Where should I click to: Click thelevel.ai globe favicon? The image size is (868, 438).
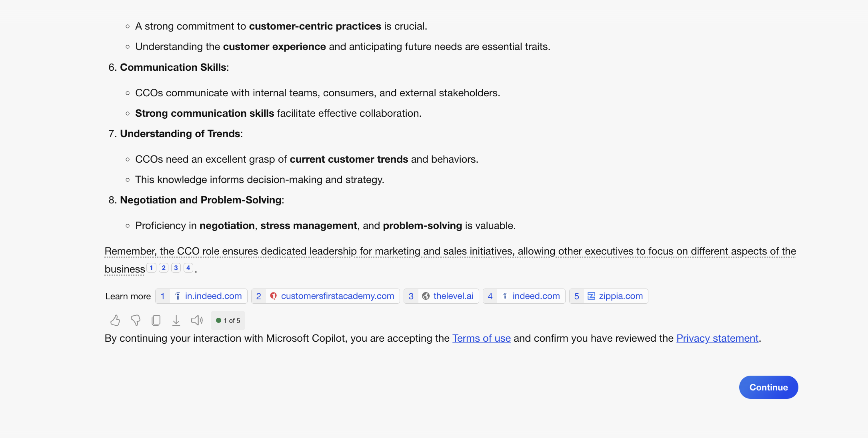click(x=426, y=296)
